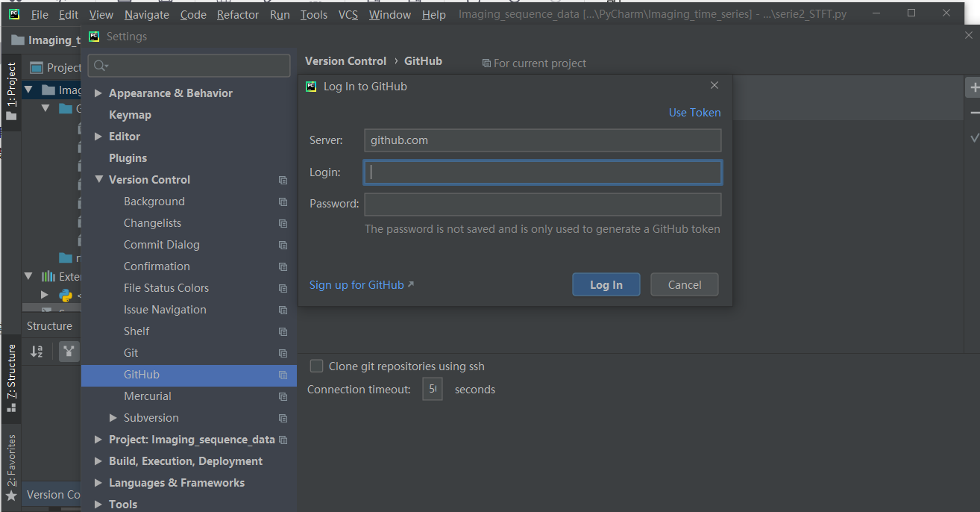Collapse External Libraries node in Project tree

point(28,276)
